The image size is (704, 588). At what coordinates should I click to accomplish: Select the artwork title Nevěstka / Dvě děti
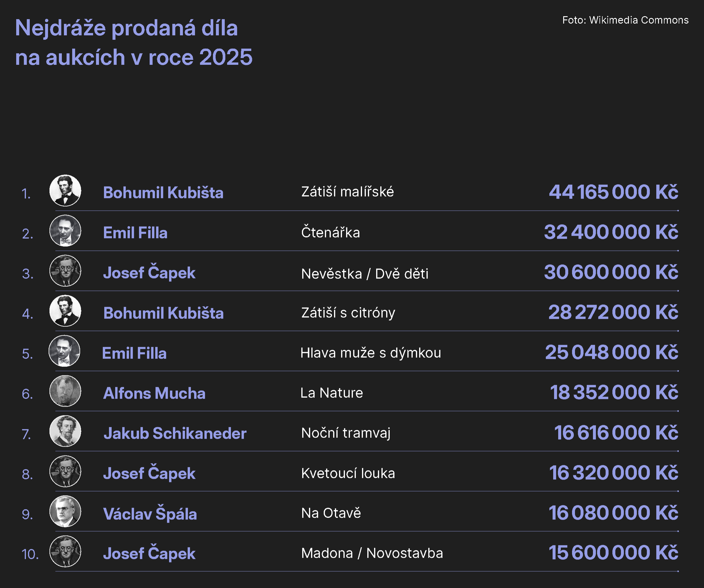coord(365,274)
